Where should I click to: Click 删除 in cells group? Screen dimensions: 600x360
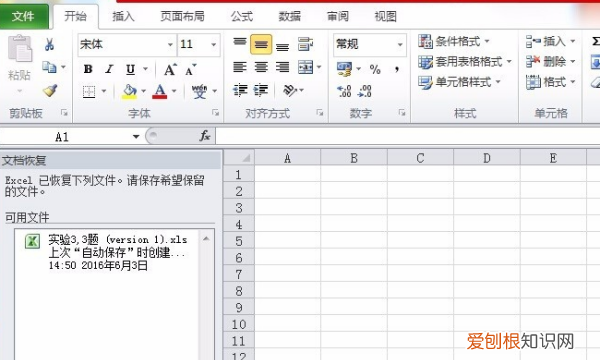coord(550,61)
